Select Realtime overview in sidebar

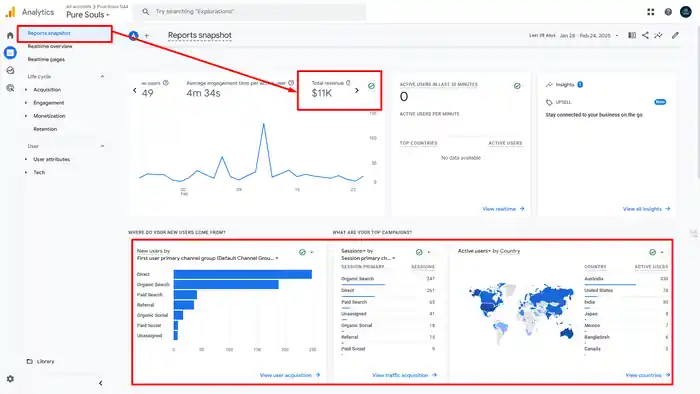[x=50, y=46]
